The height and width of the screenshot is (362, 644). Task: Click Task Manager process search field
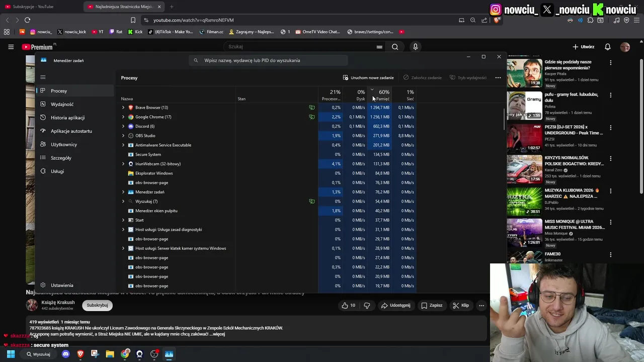tap(268, 60)
